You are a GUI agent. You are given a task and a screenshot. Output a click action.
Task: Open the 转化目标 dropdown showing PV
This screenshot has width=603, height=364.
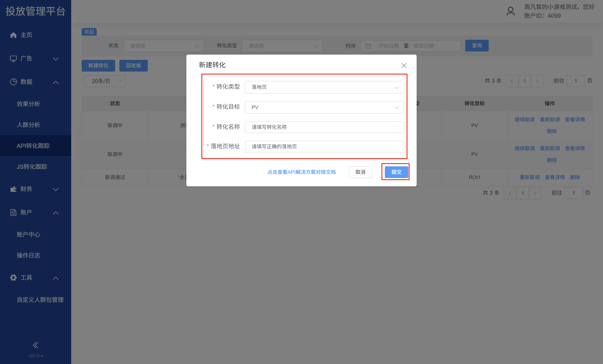point(324,107)
